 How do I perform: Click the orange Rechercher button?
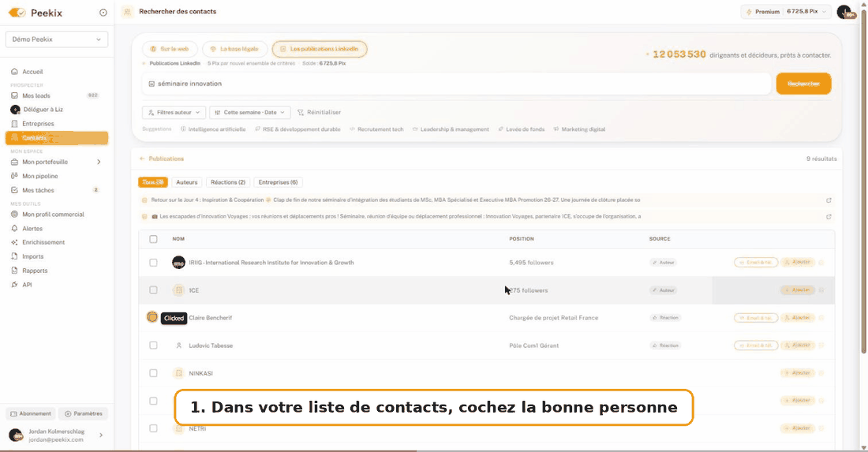coord(803,84)
